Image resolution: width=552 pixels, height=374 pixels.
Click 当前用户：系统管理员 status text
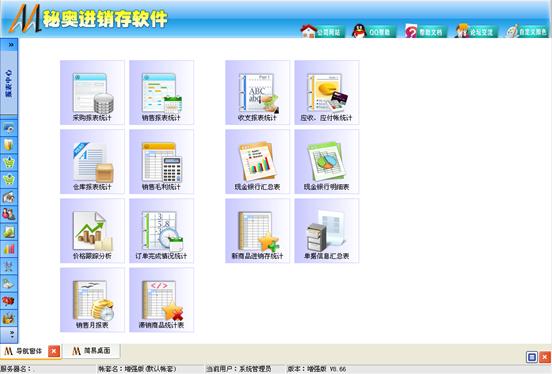tap(239, 369)
